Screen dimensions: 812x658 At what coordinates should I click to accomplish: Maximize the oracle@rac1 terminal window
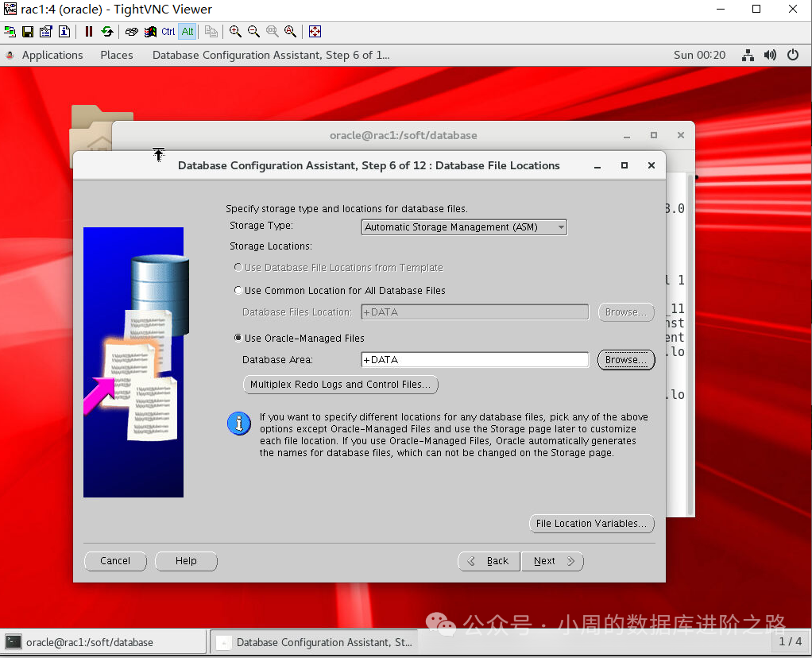click(x=654, y=135)
